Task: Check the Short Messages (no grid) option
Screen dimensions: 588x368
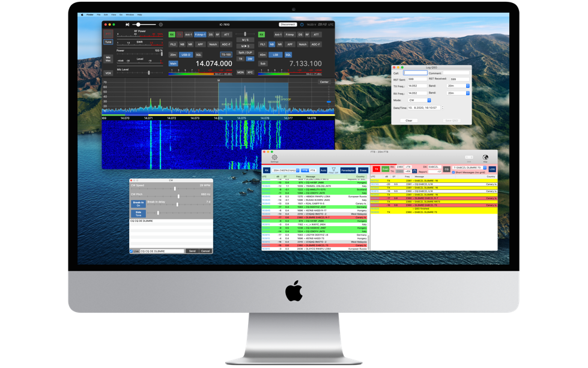Action: point(455,173)
